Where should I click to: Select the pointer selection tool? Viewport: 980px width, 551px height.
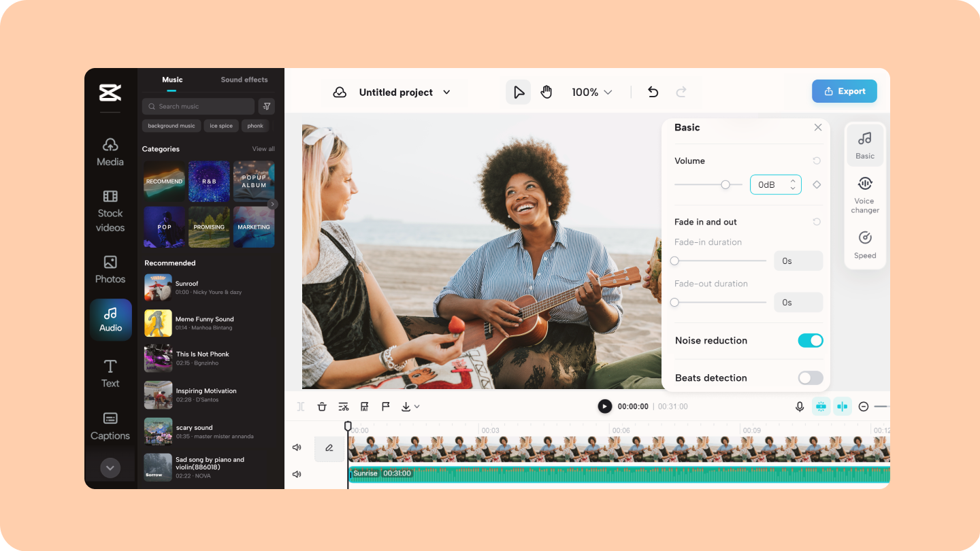(x=519, y=92)
